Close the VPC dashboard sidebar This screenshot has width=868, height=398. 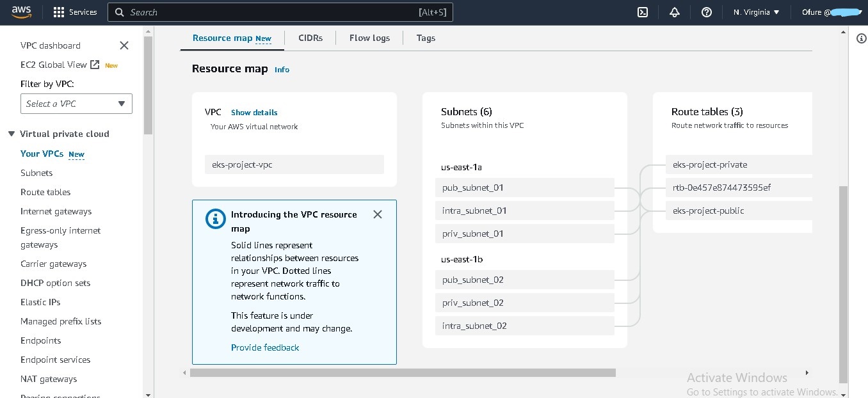pos(124,45)
